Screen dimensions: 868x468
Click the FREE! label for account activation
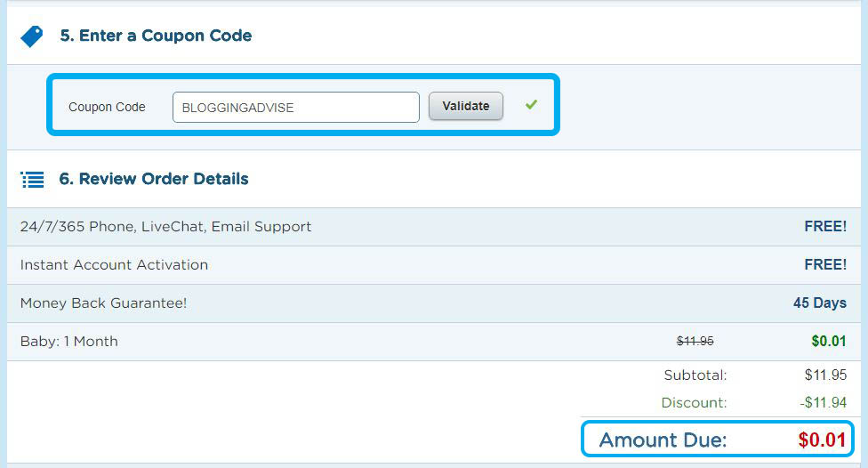pos(825,265)
